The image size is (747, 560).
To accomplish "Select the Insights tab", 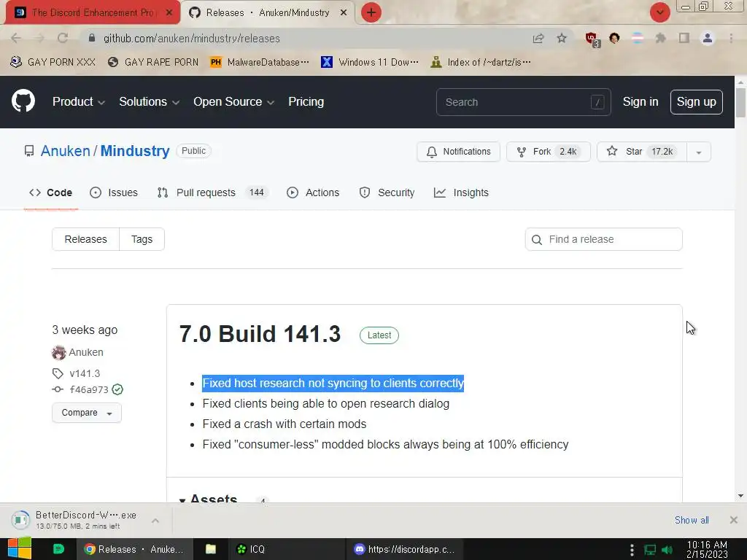I will point(461,192).
